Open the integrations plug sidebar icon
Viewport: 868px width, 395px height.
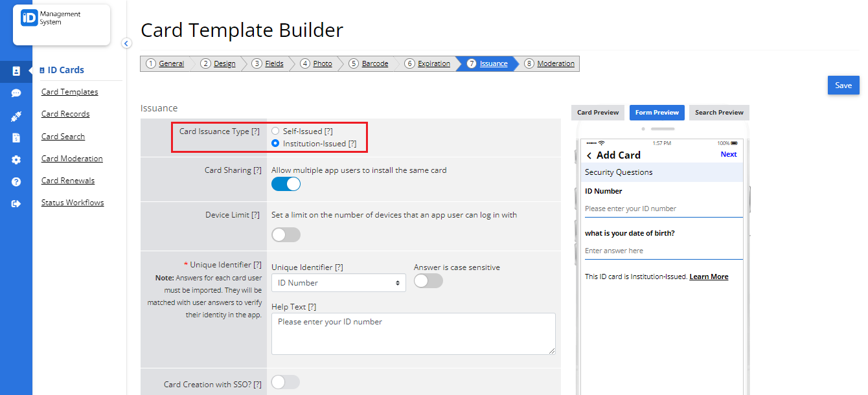[x=16, y=117]
